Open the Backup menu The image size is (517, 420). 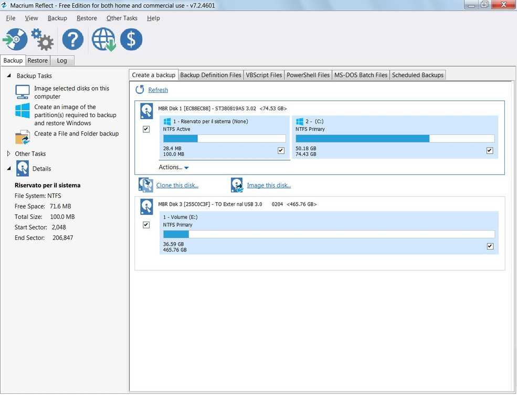coord(57,18)
